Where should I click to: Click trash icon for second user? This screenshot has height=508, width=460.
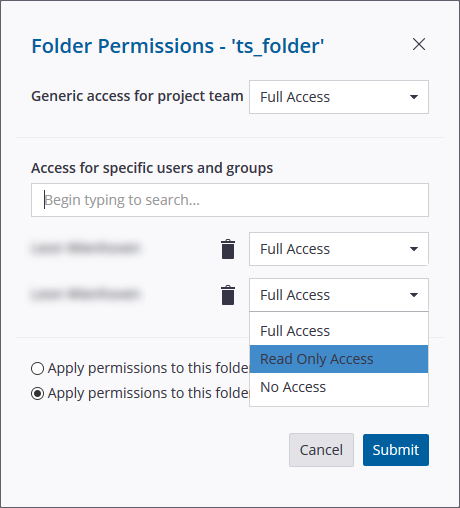pos(228,295)
